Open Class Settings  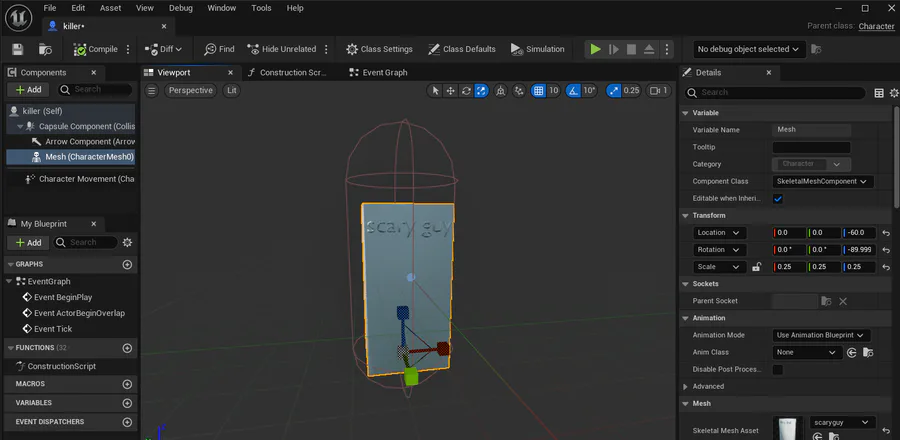379,49
